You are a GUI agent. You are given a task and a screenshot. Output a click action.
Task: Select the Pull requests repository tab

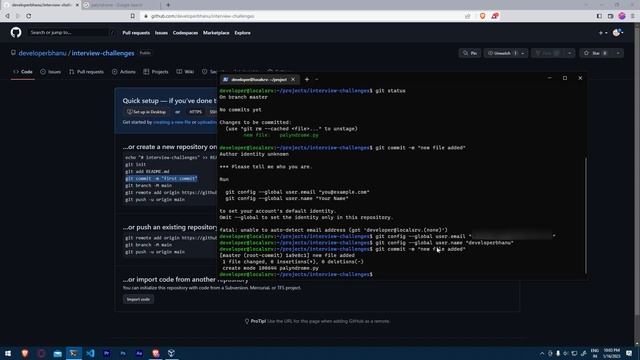(x=87, y=72)
